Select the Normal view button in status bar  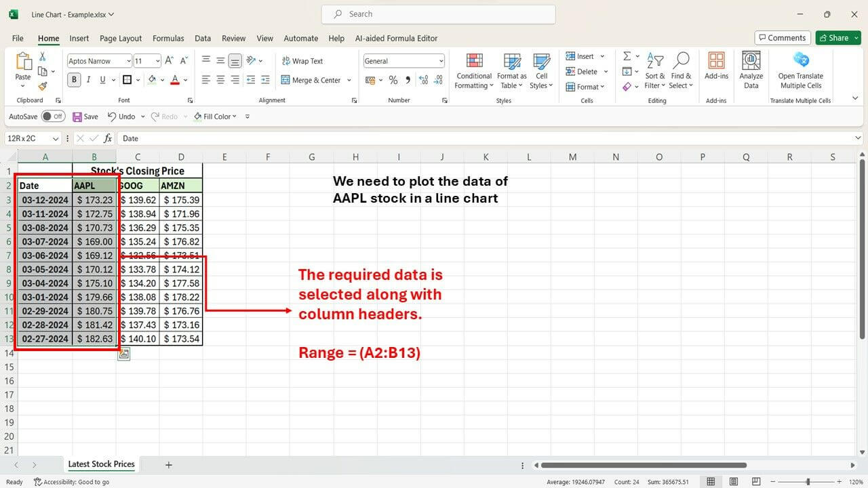click(711, 482)
